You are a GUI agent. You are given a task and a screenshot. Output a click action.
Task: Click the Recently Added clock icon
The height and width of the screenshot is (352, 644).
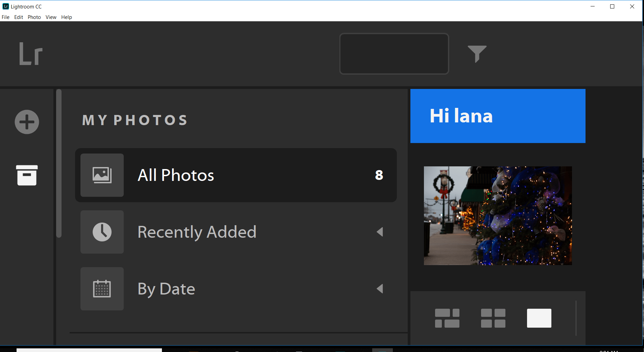(x=102, y=232)
